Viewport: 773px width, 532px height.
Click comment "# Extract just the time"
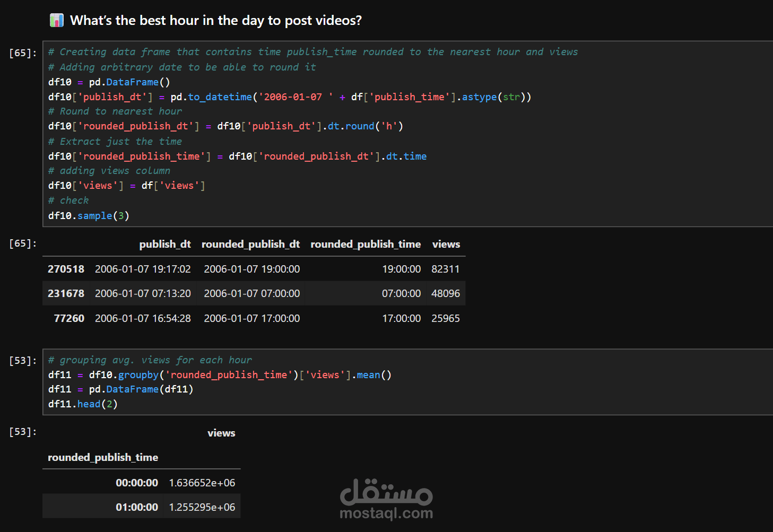(x=115, y=142)
